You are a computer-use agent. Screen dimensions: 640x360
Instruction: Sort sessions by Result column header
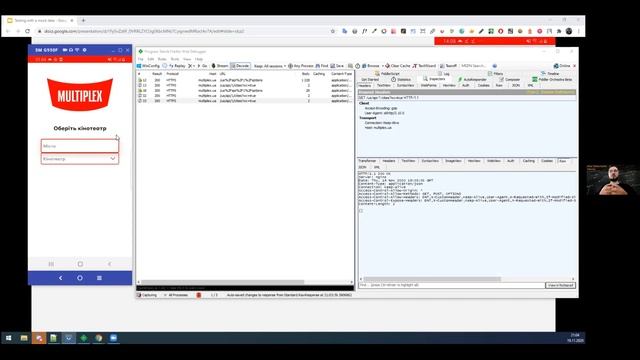tap(157, 74)
